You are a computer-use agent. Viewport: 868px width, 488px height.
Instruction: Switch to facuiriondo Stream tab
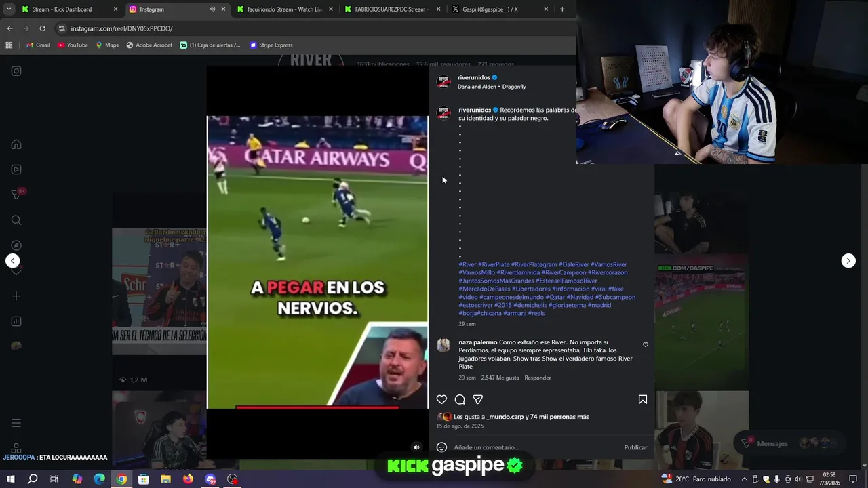point(284,9)
